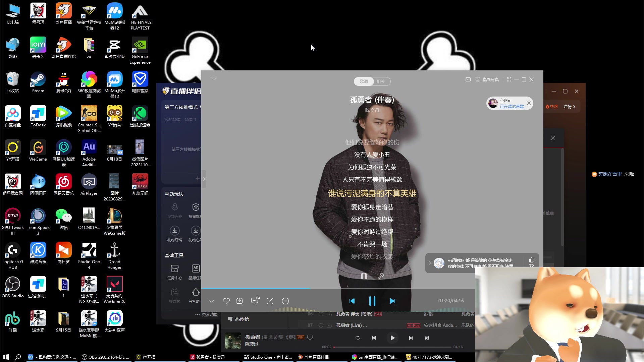Image resolution: width=644 pixels, height=362 pixels.
Task: Open 福星挑战 tool in 直播伴侣
Action: pyautogui.click(x=196, y=210)
